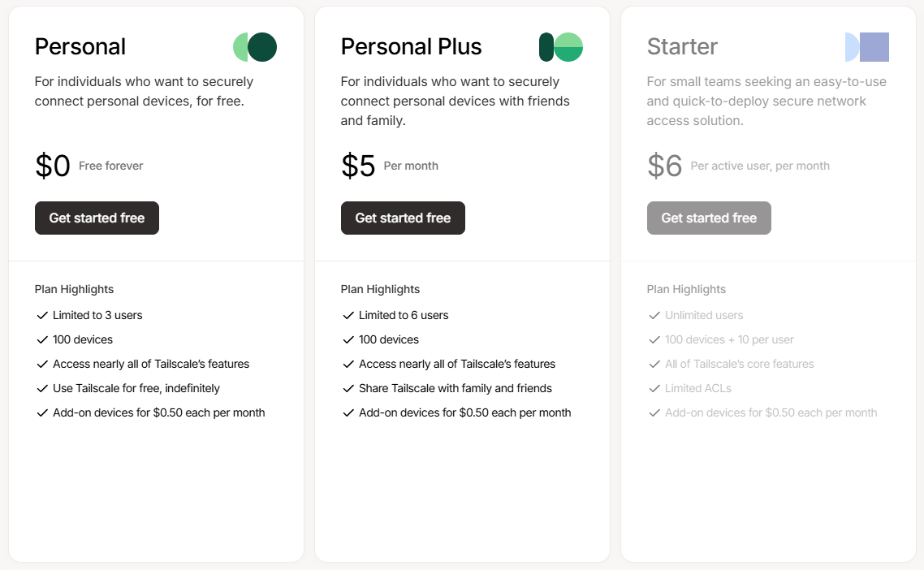The width and height of the screenshot is (924, 570).
Task: Click checkmark beside 'Limited to 3 users'
Action: [x=42, y=315]
